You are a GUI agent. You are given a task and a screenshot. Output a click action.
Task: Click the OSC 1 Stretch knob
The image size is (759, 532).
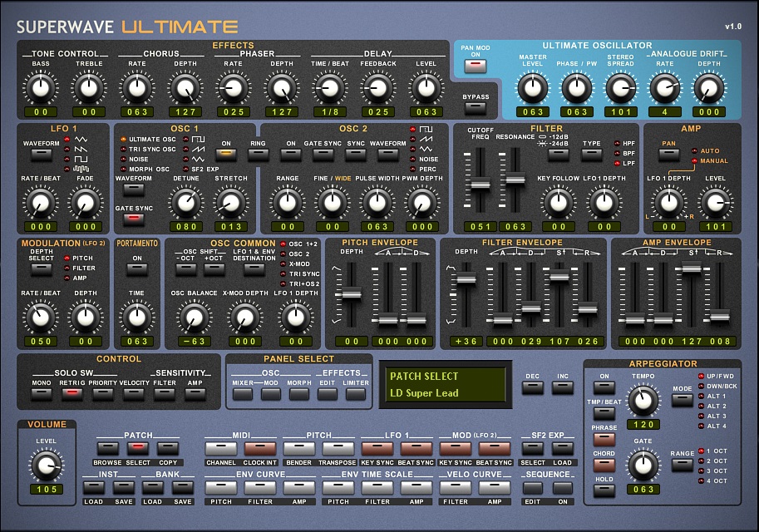tap(231, 203)
